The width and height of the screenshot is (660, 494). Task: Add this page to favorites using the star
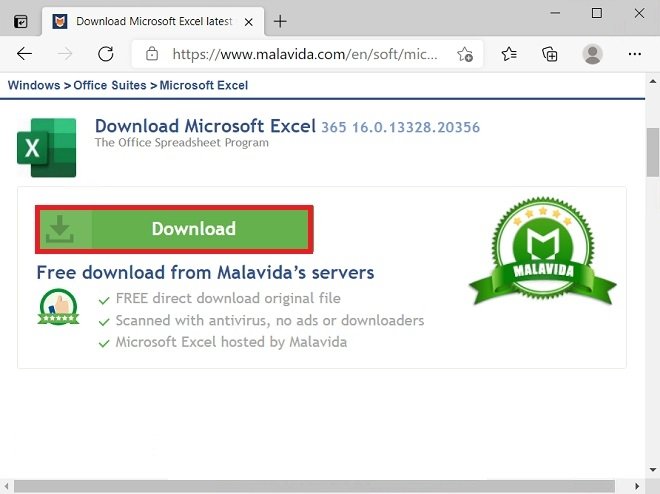(x=465, y=54)
